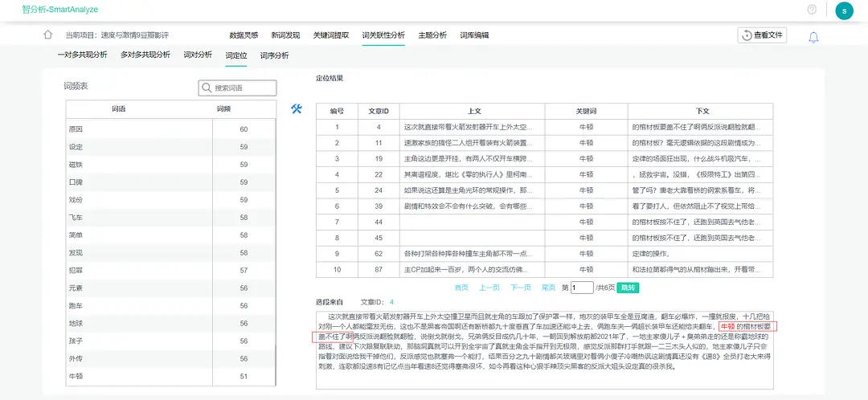Click the 文章ID column header
The height and width of the screenshot is (400, 868).
pos(379,111)
